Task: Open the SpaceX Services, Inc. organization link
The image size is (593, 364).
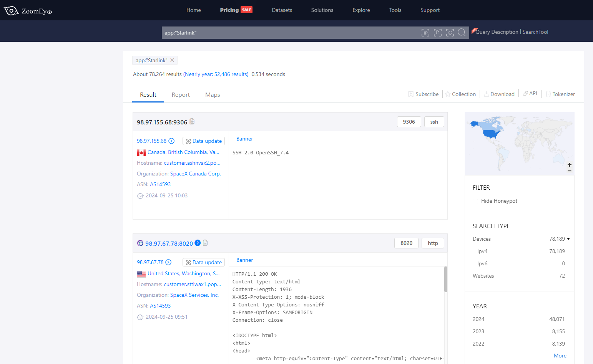Action: (x=194, y=295)
